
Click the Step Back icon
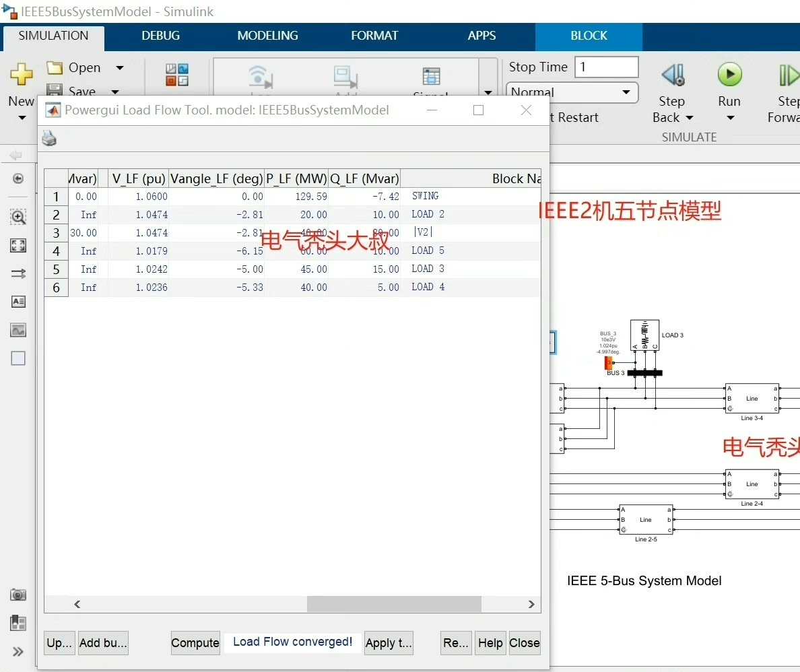coord(673,75)
